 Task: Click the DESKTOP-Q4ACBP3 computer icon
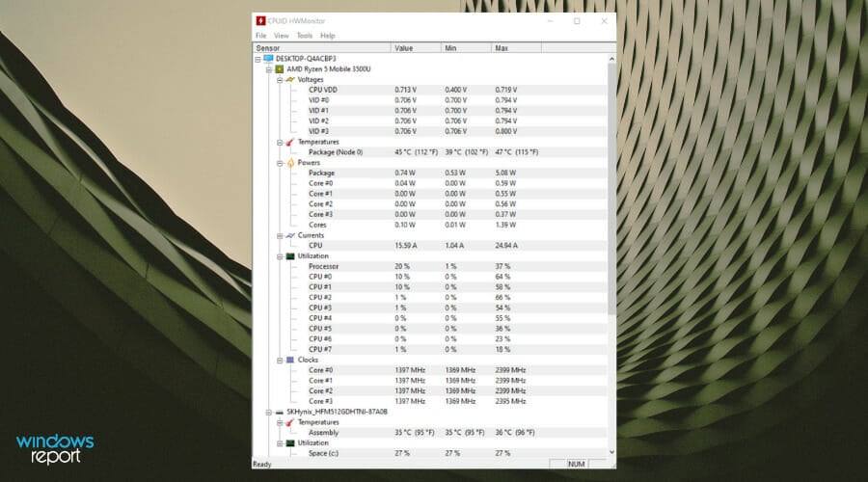268,59
